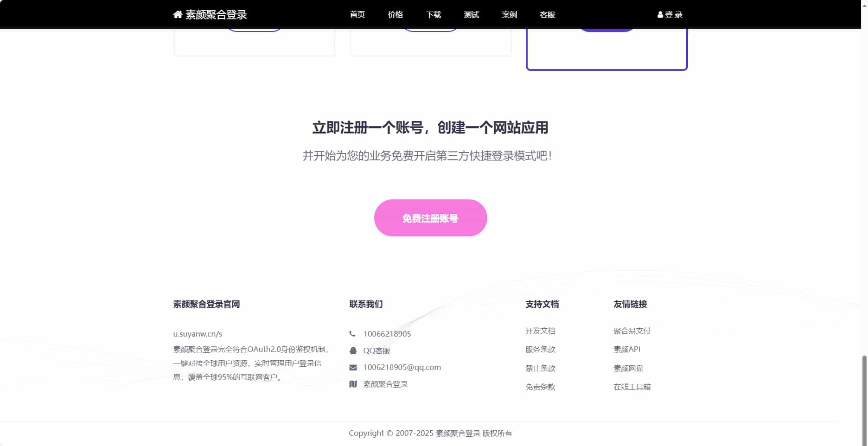The width and height of the screenshot is (868, 446).
Task: Click the 素颜聚合登录 text in contact list
Action: pos(385,384)
